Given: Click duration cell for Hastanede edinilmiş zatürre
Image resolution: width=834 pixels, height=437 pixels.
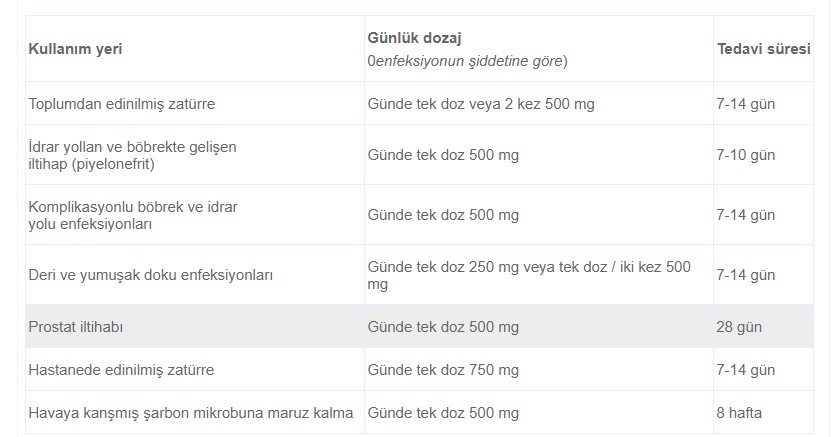Looking at the screenshot, I should 746,370.
